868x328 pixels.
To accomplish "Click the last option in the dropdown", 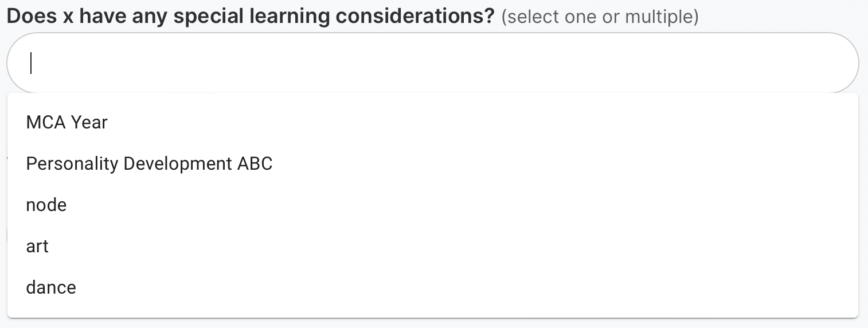I will pyautogui.click(x=51, y=288).
